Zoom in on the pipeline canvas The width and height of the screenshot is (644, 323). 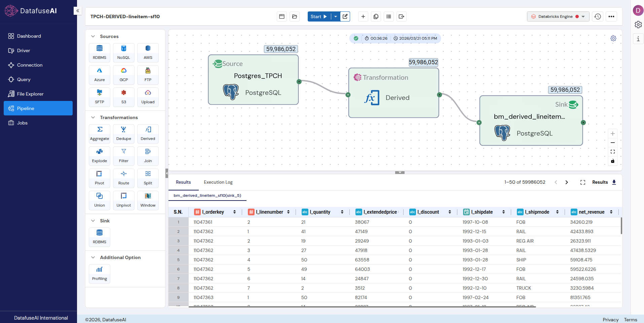tap(613, 134)
